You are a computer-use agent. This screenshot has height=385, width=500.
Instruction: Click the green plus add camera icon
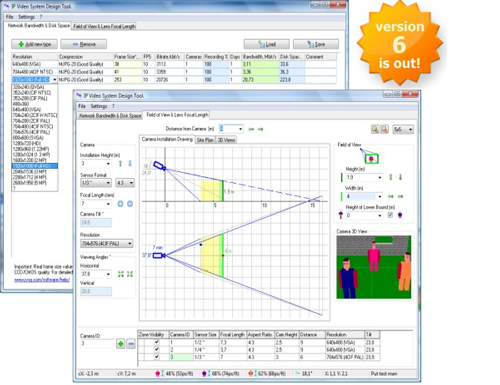point(121,344)
